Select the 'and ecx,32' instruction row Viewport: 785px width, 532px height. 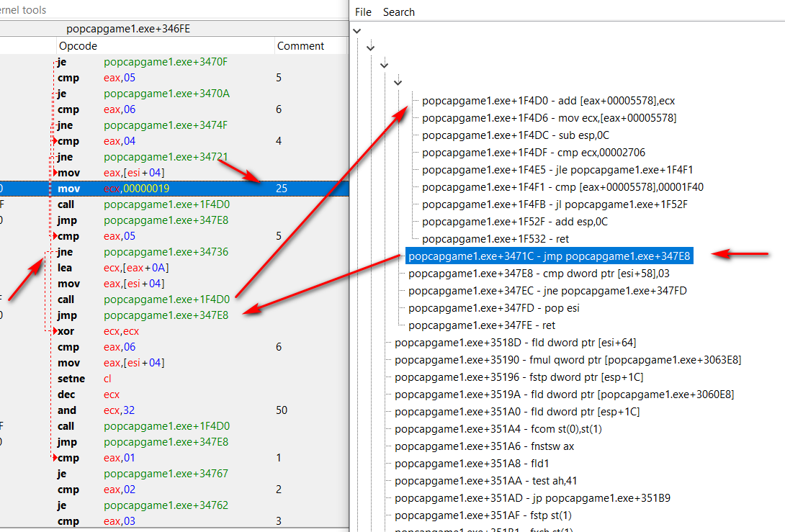pos(174,410)
